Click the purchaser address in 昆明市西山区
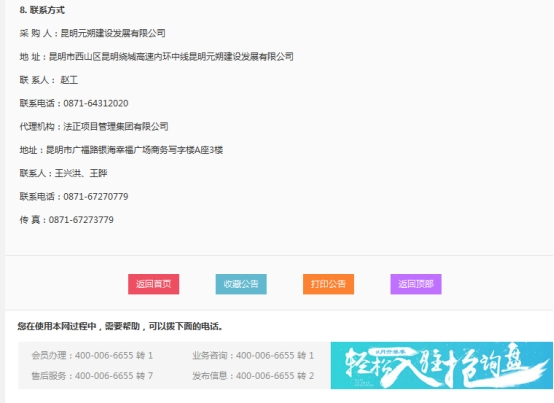The image size is (554, 403). click(171, 57)
